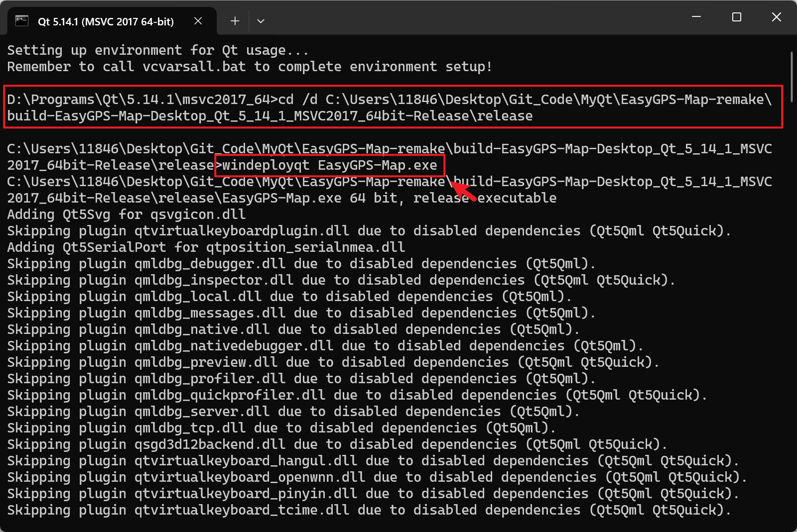The width and height of the screenshot is (797, 532).
Task: Click the qmldbg_local.dll skipping line
Action: [x=289, y=297]
